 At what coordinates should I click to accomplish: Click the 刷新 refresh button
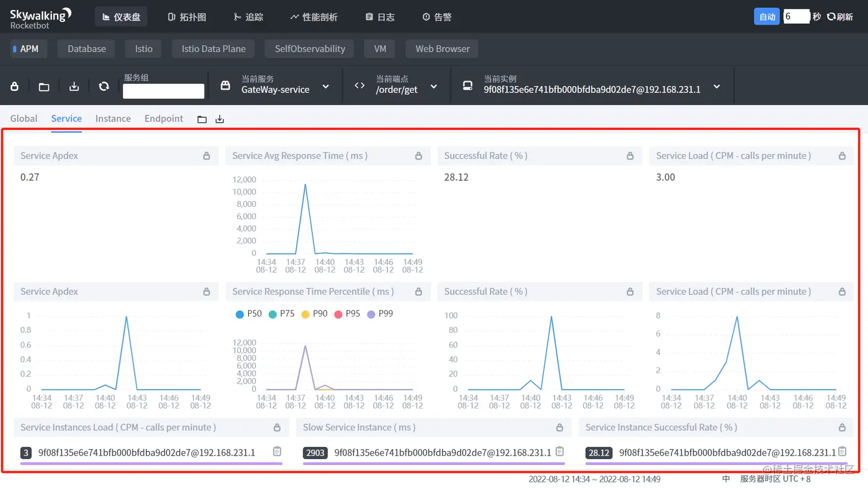pos(840,17)
